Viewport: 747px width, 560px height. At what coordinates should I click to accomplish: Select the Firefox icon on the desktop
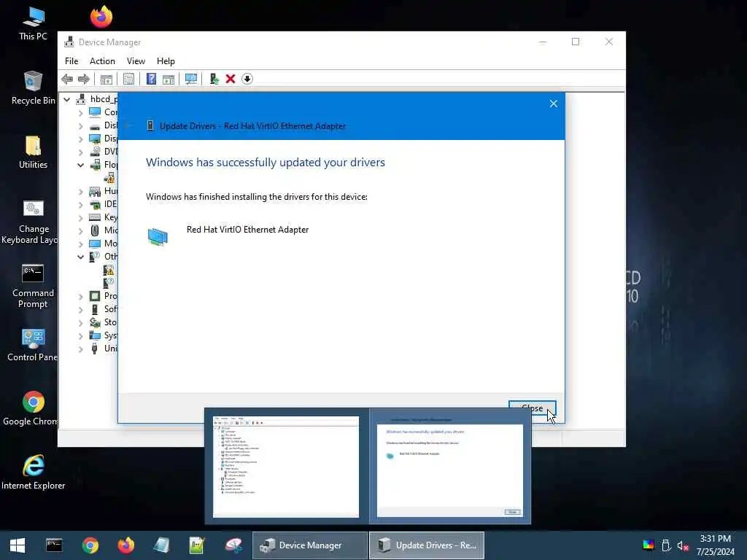[x=101, y=17]
